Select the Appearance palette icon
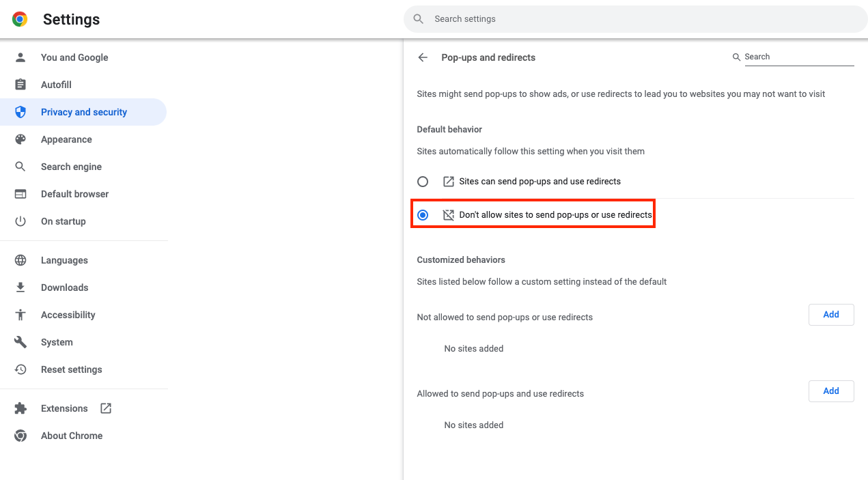Screen dimensions: 868x480 point(20,139)
